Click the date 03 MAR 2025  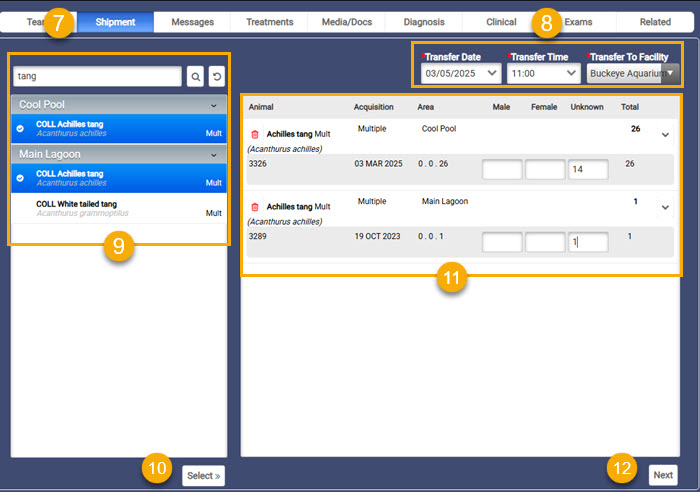tap(378, 164)
